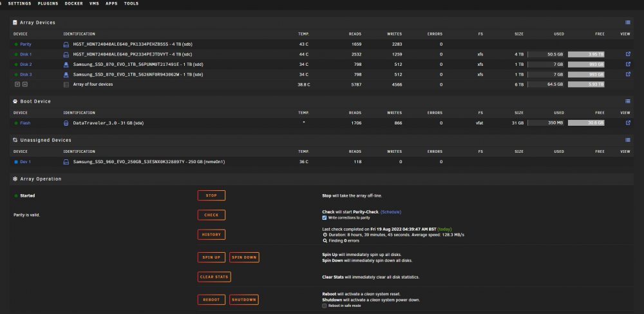The image size is (644, 314).
Task: Click the Disk 1 drive icon
Action: (x=66, y=54)
